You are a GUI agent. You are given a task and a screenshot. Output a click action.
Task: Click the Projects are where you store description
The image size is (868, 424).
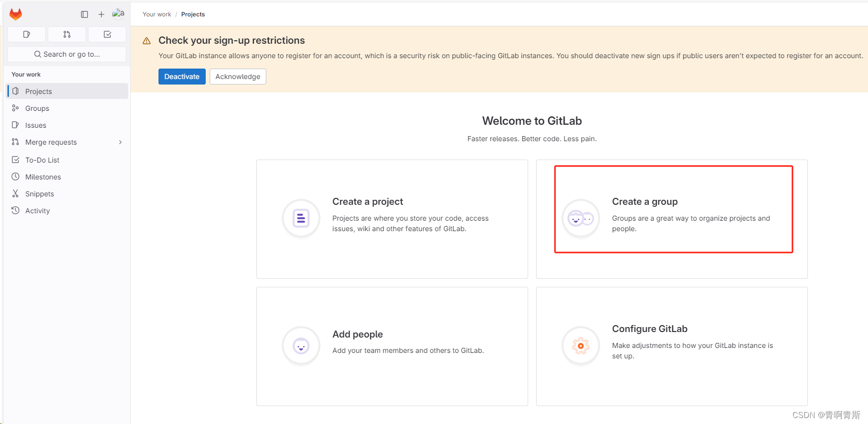[410, 223]
